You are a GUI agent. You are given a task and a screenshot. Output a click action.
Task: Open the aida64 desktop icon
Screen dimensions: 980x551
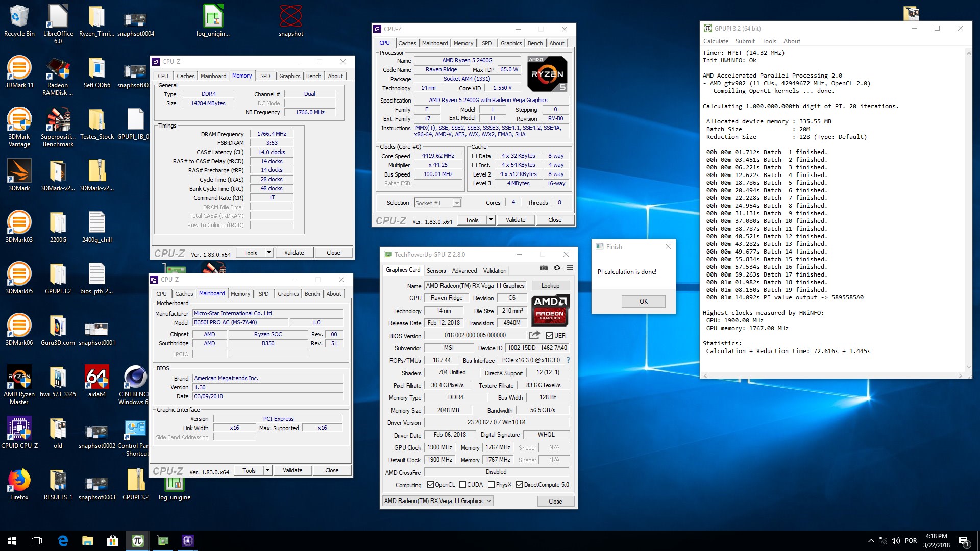click(x=96, y=382)
